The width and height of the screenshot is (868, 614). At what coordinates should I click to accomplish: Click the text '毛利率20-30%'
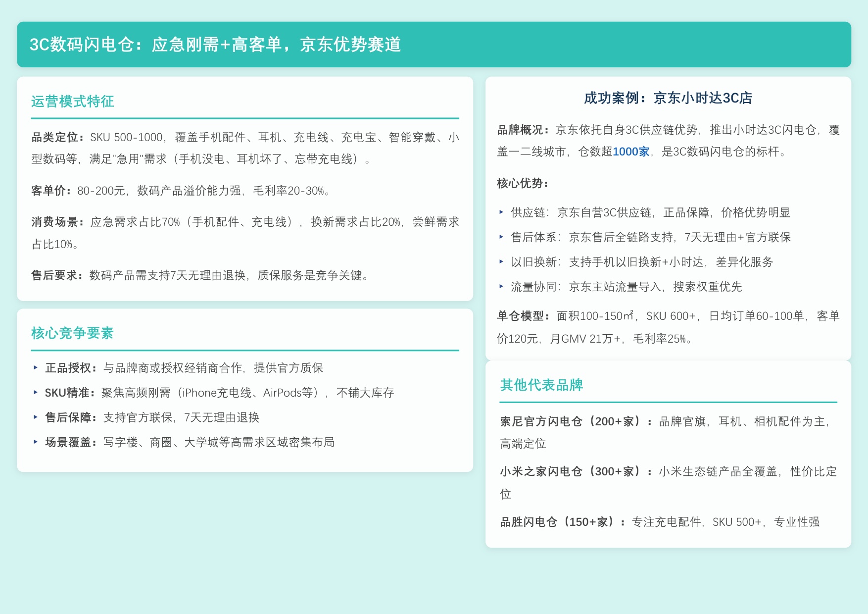click(x=289, y=191)
